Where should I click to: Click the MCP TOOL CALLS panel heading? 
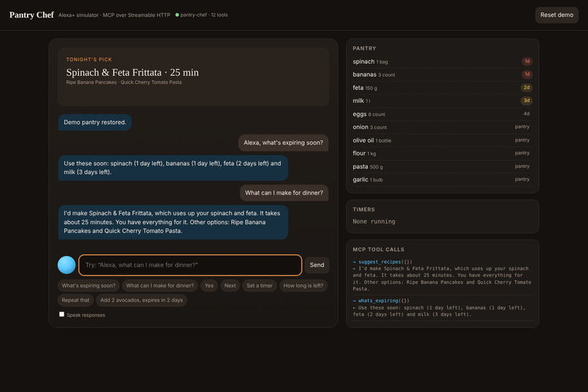click(379, 250)
